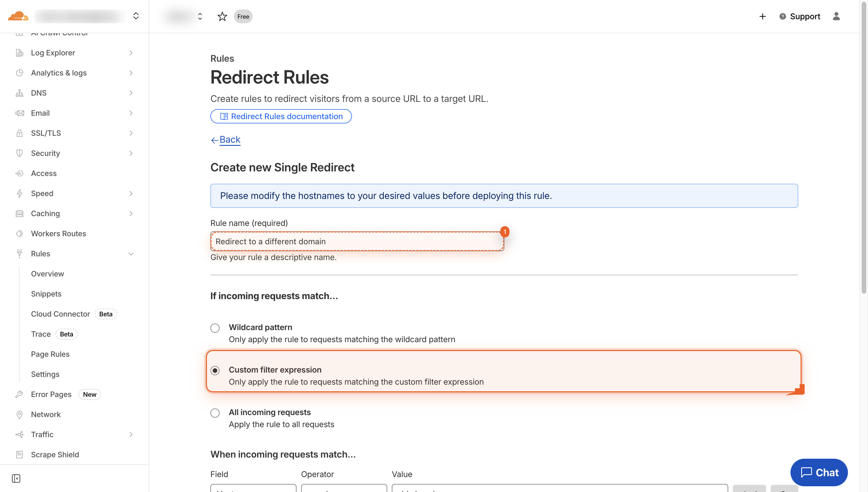
Task: Click the add new site plus icon
Action: (x=763, y=16)
